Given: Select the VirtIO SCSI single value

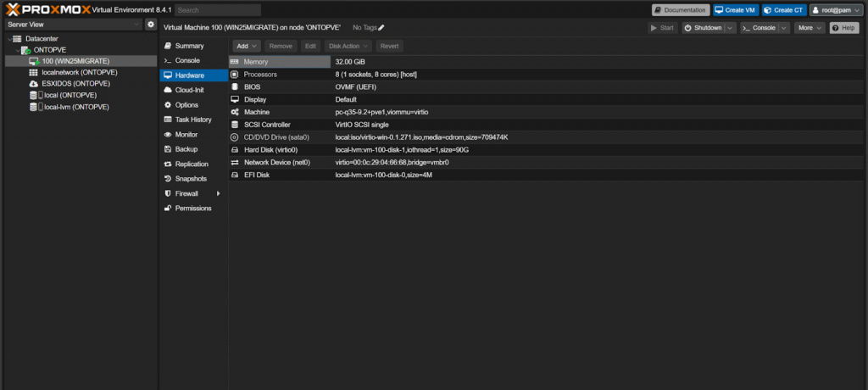Looking at the screenshot, I should (362, 125).
